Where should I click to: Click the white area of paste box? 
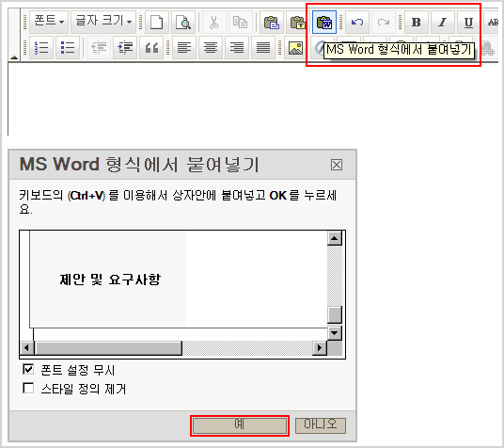point(256,280)
